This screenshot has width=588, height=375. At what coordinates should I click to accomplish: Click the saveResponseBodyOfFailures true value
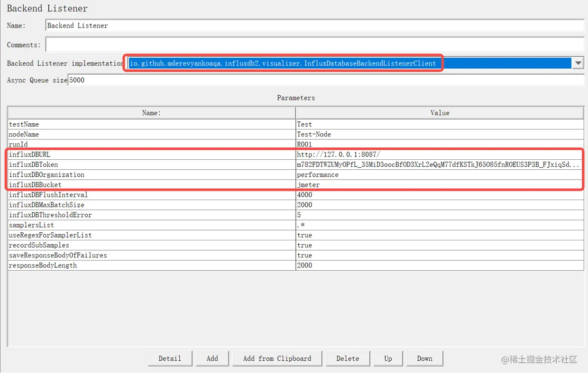440,255
